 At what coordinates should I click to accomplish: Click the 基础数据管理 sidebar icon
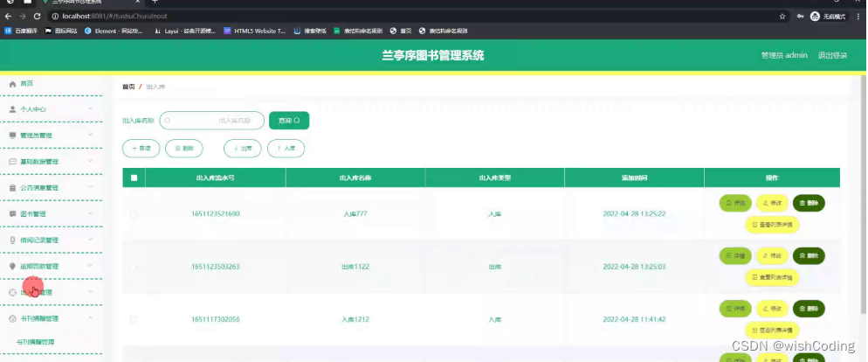(x=13, y=162)
